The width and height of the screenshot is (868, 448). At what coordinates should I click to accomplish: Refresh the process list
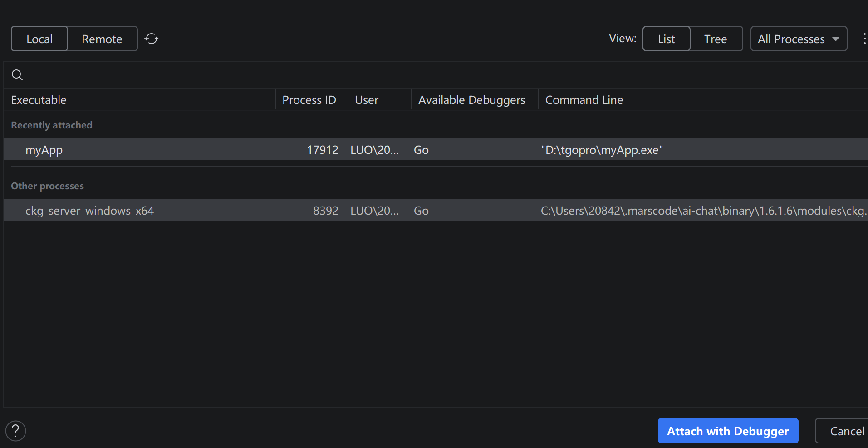click(152, 39)
